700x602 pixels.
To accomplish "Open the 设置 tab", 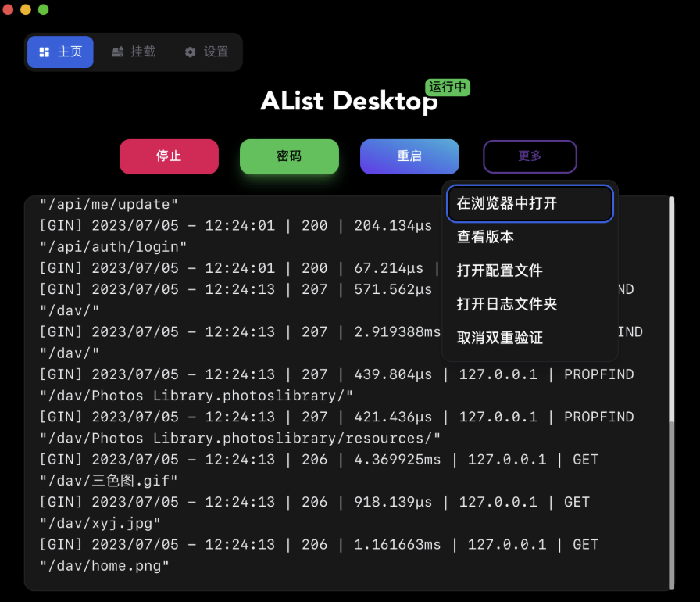I will coord(206,52).
